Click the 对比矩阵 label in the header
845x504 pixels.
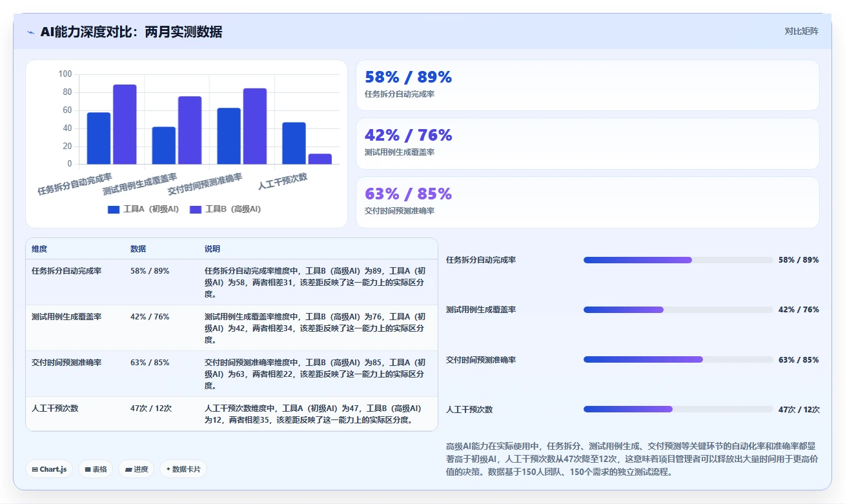point(802,31)
